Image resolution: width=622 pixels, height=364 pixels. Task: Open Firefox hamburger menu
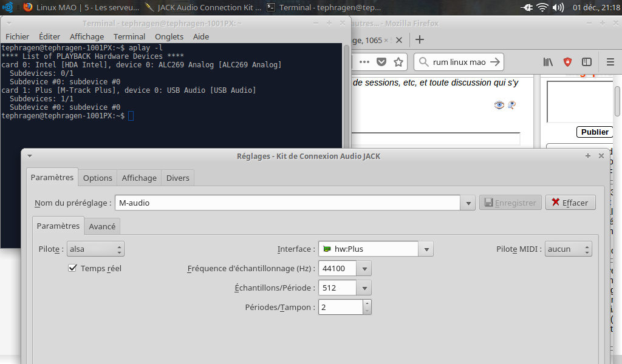tap(610, 62)
